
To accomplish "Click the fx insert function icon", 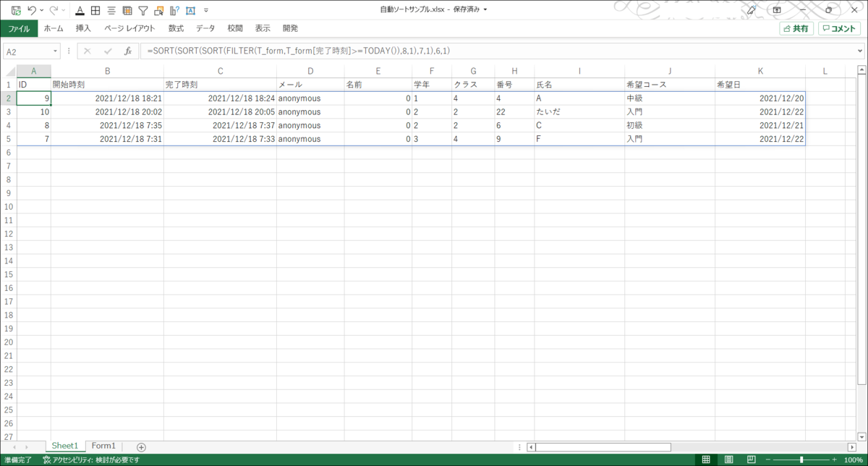I will pyautogui.click(x=128, y=51).
